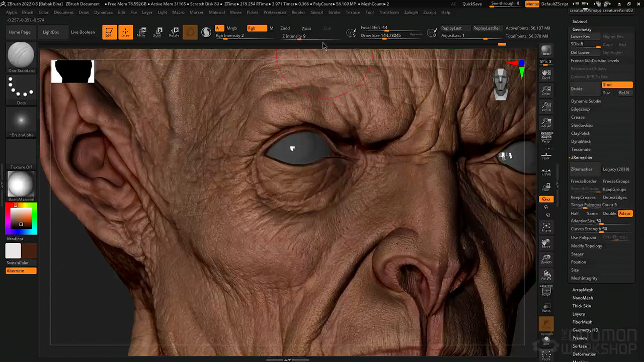Open the Stroke menu
This screenshot has height=362, width=644.
tap(334, 12)
